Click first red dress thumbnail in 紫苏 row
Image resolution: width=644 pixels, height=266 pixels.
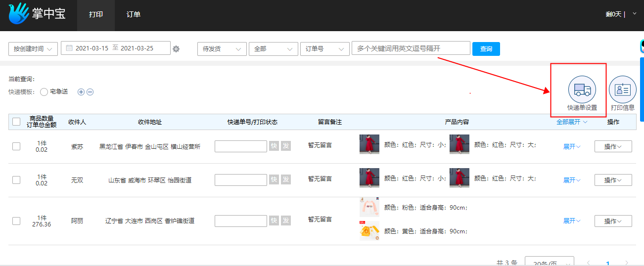369,144
